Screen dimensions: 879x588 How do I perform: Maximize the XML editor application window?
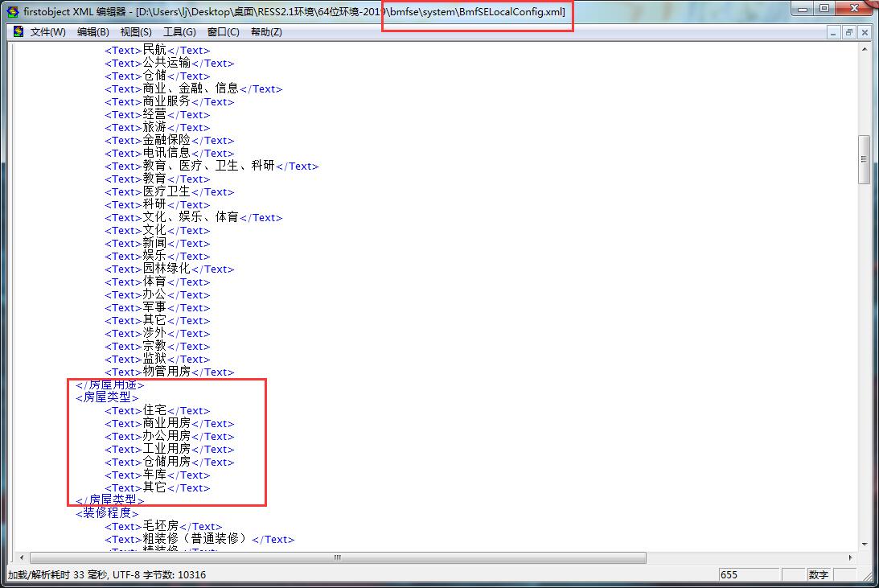tap(824, 9)
